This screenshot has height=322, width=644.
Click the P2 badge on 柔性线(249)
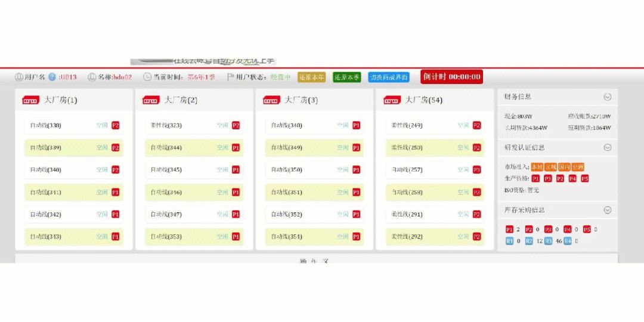pyautogui.click(x=477, y=125)
